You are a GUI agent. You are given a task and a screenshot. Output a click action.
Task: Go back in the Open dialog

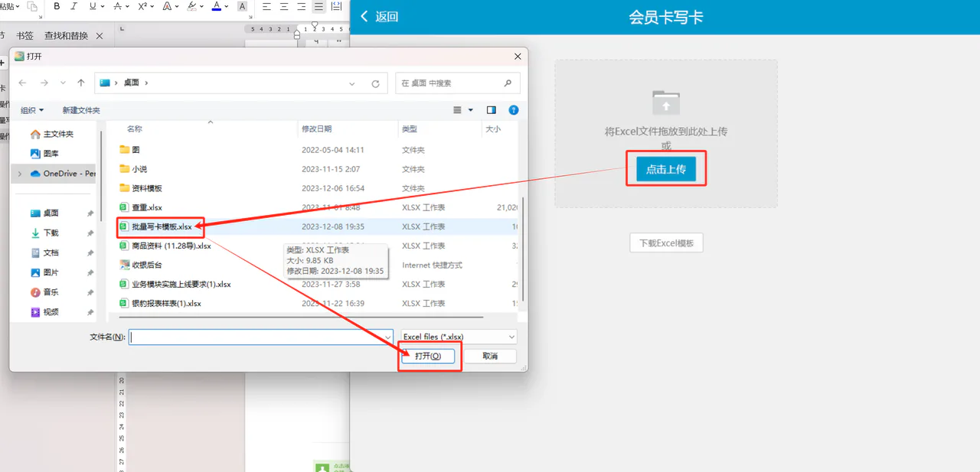23,83
